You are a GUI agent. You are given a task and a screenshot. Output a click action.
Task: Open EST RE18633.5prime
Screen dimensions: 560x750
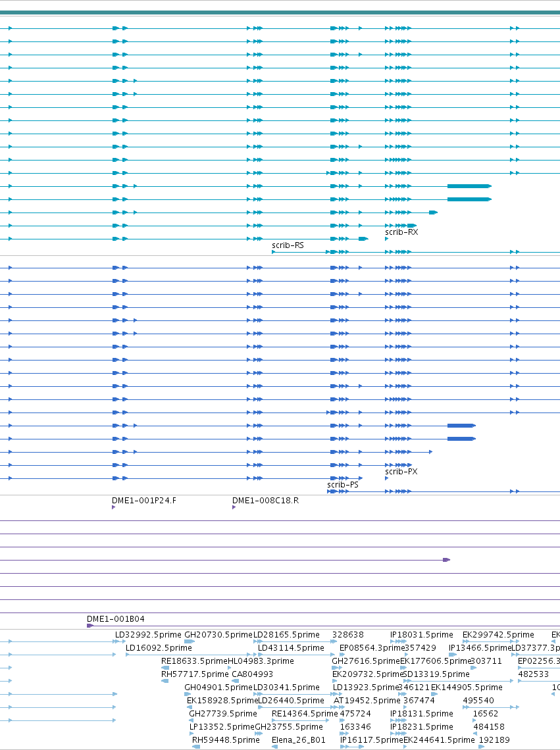194,661
